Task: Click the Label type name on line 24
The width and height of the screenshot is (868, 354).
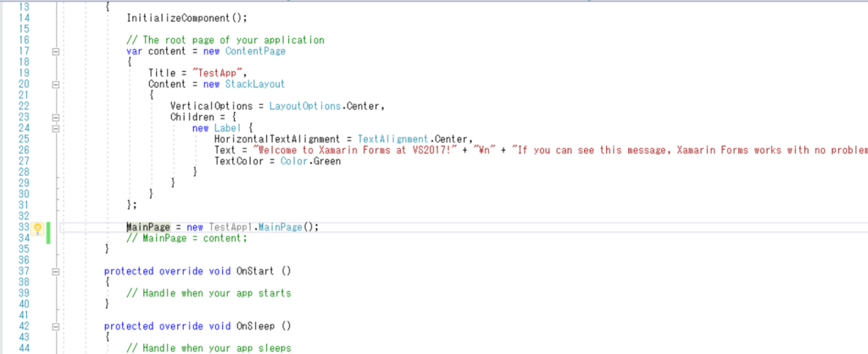Action: pos(227,128)
